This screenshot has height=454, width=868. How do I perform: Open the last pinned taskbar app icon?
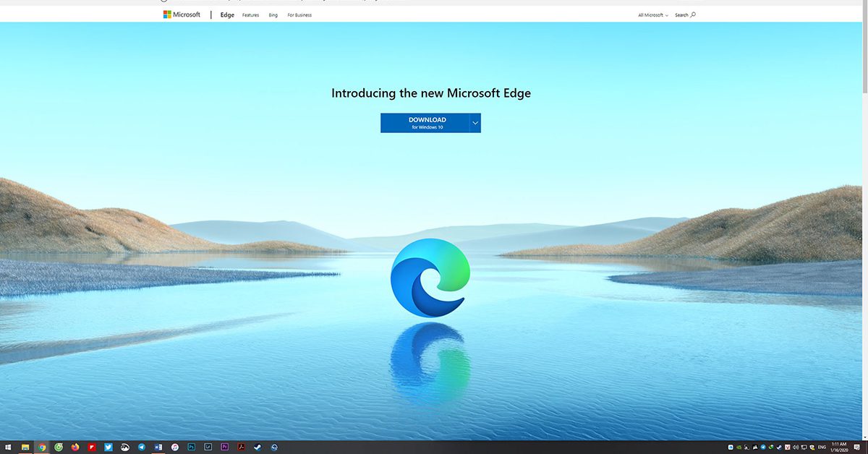275,447
